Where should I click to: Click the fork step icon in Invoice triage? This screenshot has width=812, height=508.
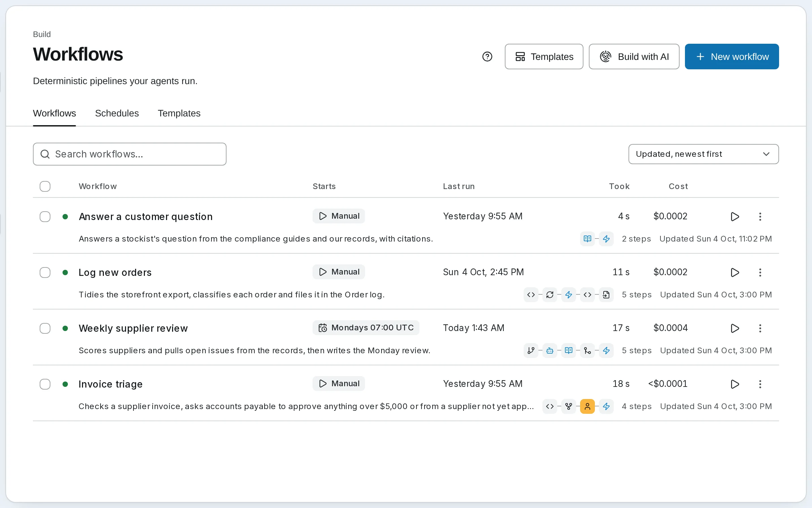click(x=568, y=406)
